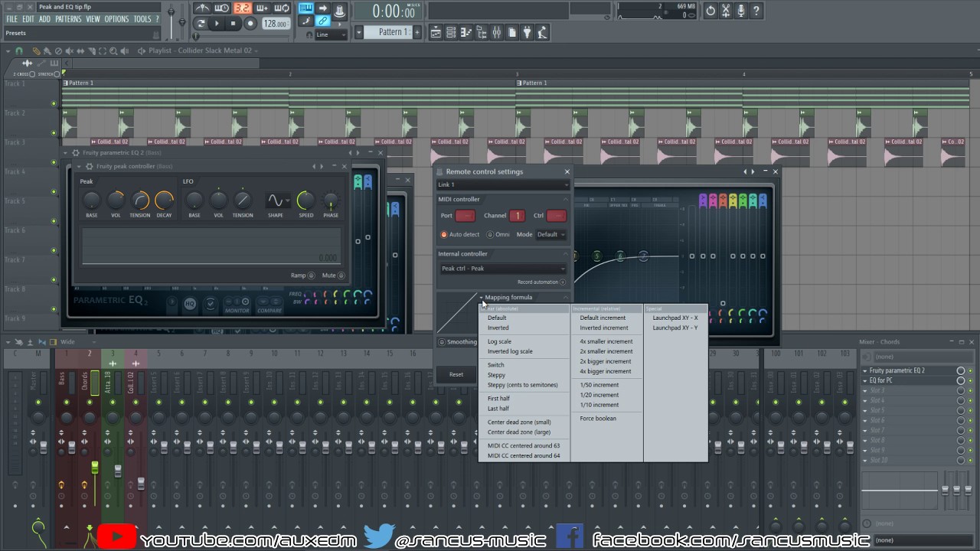The image size is (980, 551).
Task: Click the microphone one-click recording icon
Action: 741,11
